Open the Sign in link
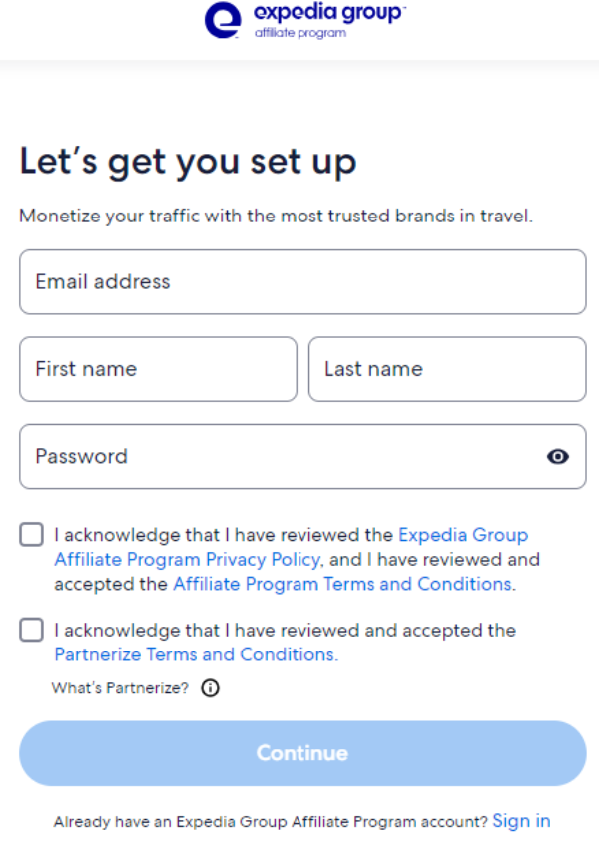Viewport: 599px width, 868px height. point(521,821)
